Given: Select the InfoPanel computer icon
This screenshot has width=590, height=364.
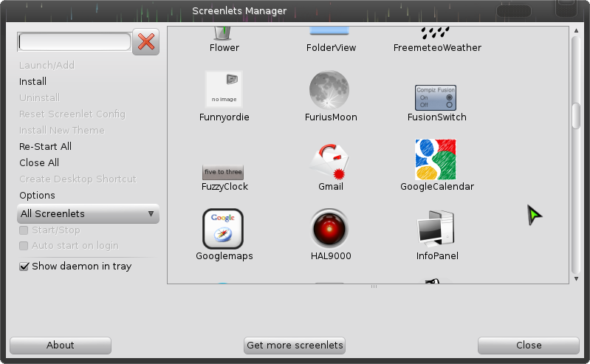Looking at the screenshot, I should [x=436, y=229].
